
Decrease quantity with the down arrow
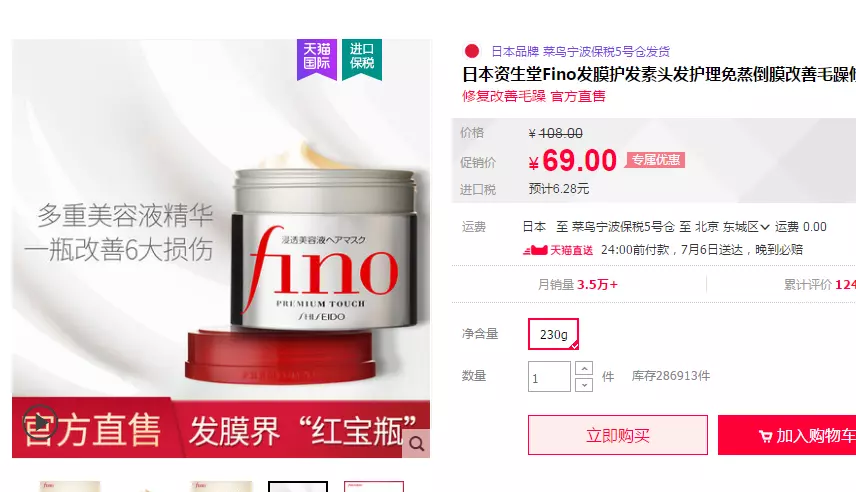point(584,384)
